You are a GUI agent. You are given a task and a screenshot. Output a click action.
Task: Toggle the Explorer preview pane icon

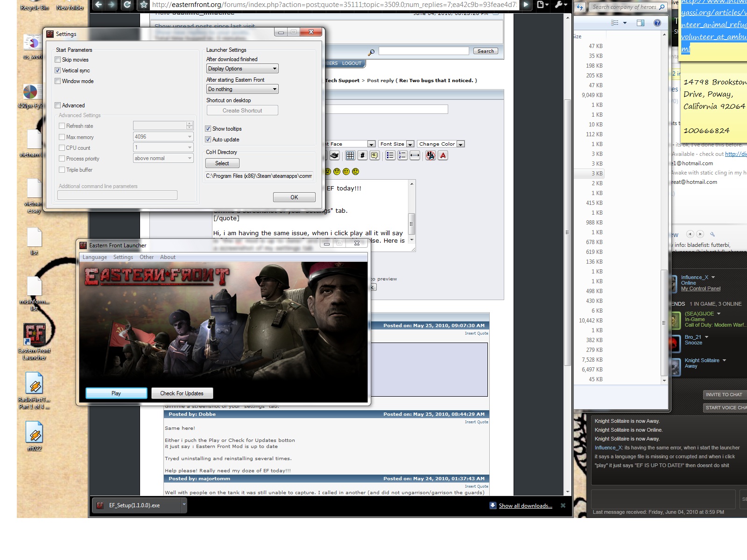click(641, 23)
